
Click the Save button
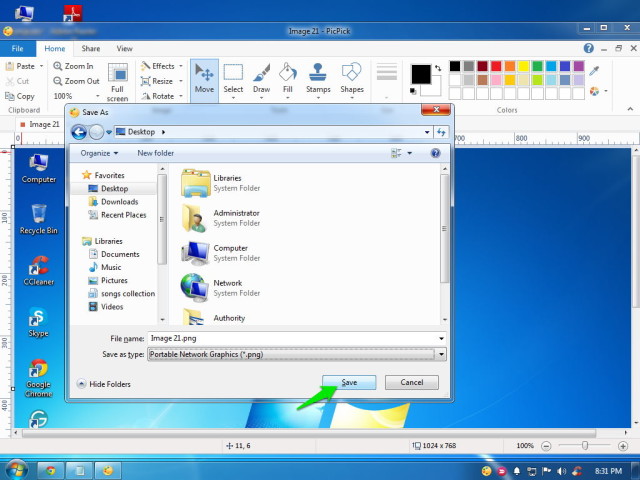(x=349, y=382)
